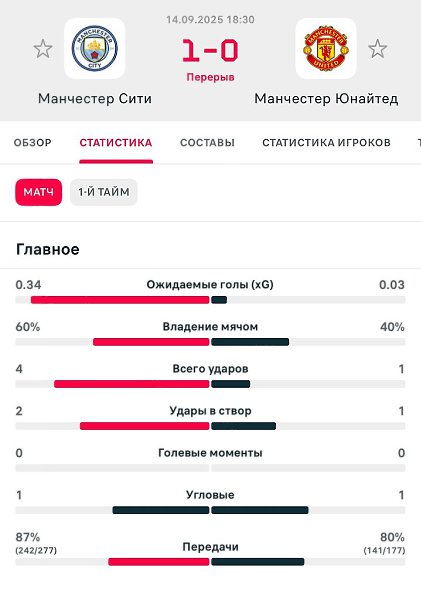
Task: Switch to the Обзор tab
Action: point(33,143)
